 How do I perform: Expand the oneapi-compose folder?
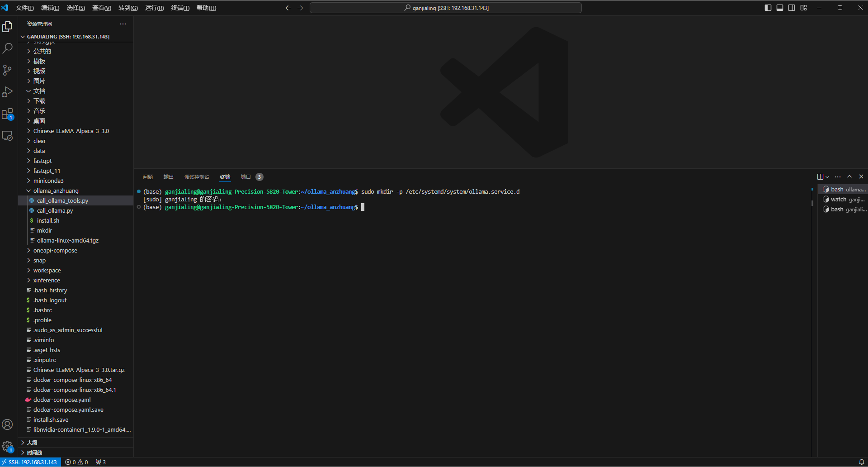tap(75, 250)
